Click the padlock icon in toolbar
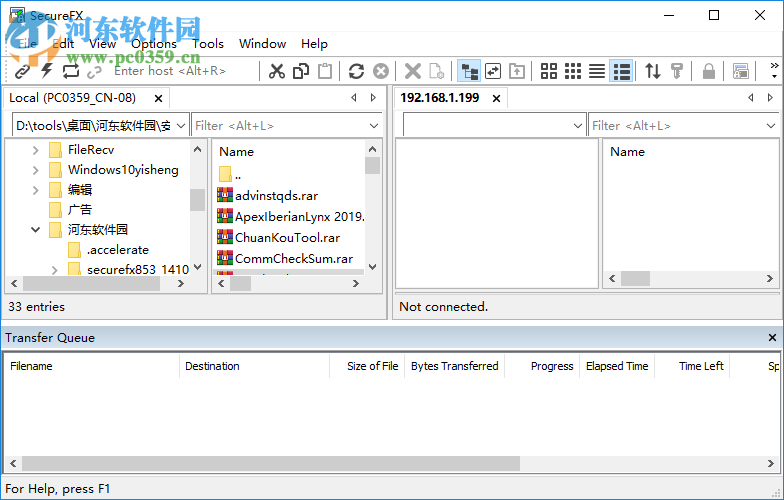 click(708, 71)
